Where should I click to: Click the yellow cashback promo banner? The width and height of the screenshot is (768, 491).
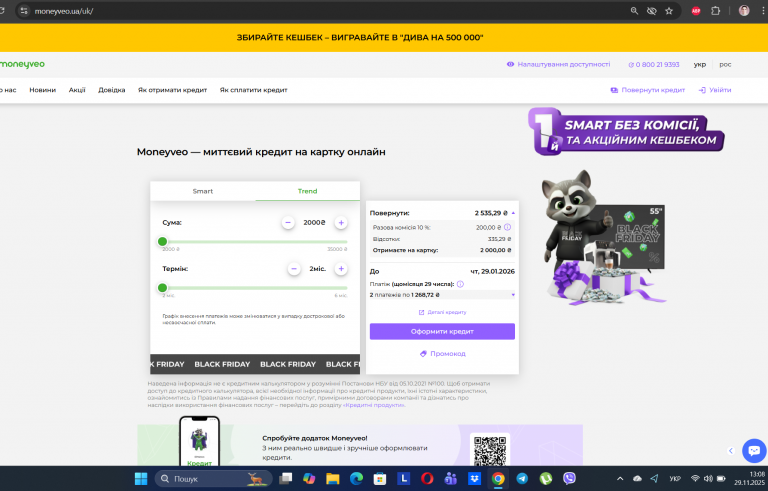[384, 37]
